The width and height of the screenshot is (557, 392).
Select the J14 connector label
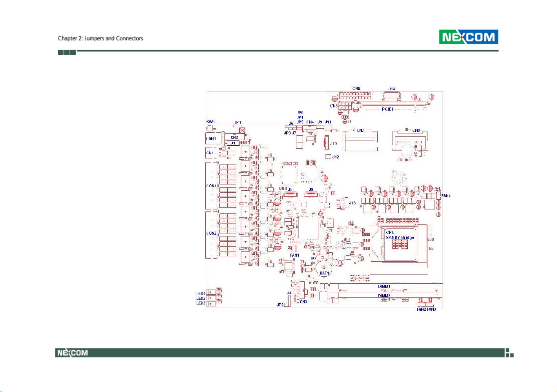click(x=392, y=89)
